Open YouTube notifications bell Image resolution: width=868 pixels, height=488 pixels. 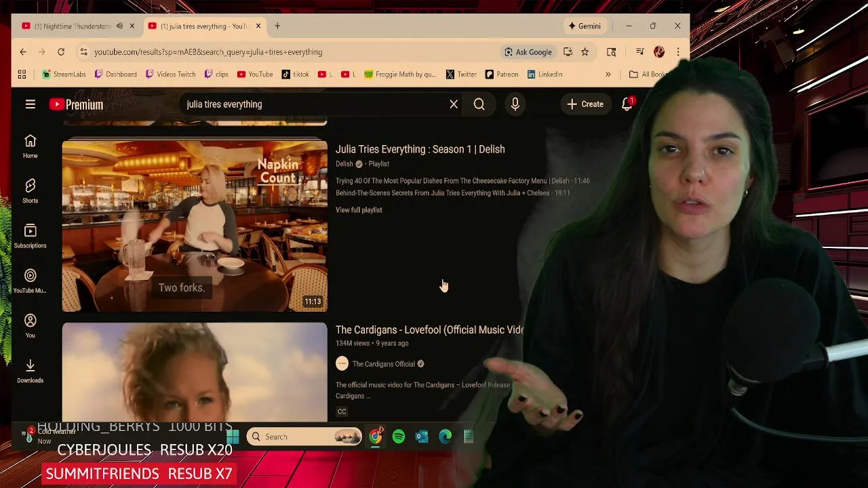click(x=627, y=104)
